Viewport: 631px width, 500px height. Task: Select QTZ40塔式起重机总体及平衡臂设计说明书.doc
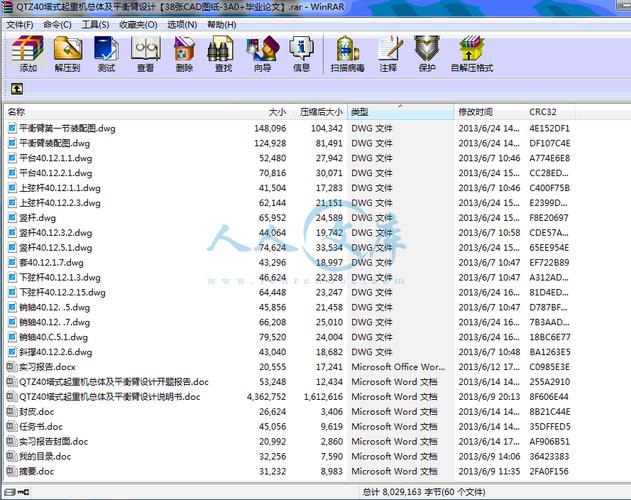click(x=109, y=397)
